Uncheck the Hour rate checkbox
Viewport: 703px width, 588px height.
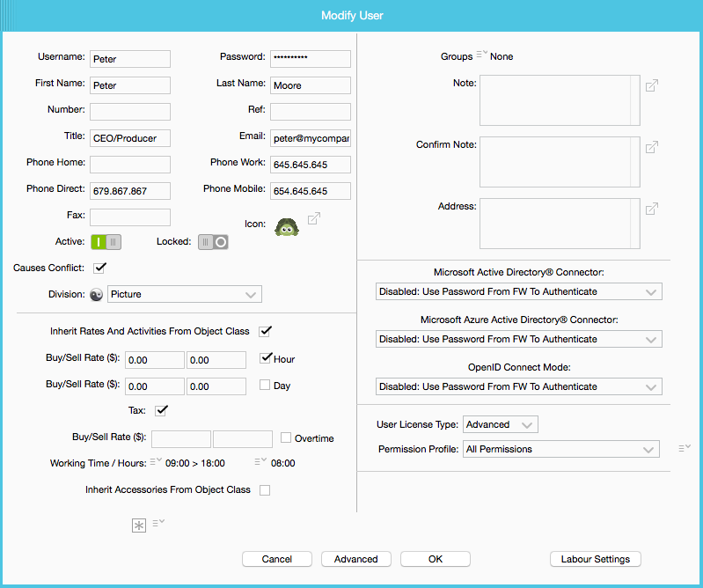265,358
